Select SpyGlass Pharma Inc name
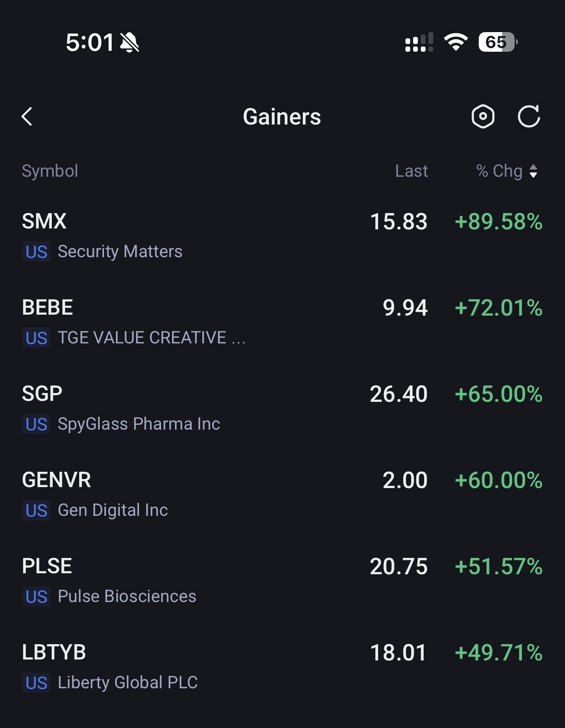The height and width of the screenshot is (728, 565). (138, 424)
